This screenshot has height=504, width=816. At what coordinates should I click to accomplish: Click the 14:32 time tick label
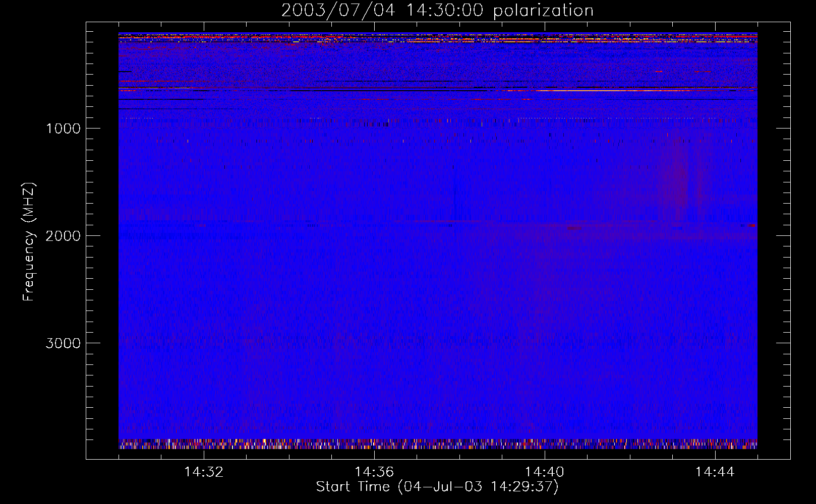(204, 472)
